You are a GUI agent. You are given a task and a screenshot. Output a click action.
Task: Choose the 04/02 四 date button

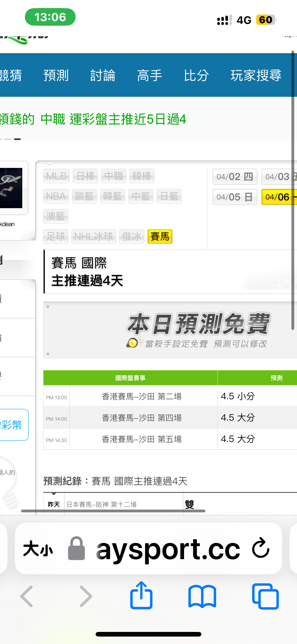pos(235,177)
